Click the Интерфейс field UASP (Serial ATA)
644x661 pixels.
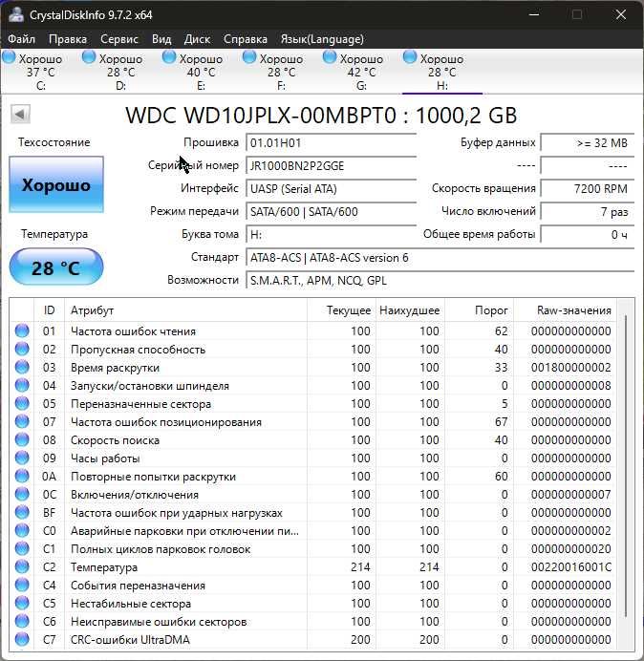tap(331, 188)
